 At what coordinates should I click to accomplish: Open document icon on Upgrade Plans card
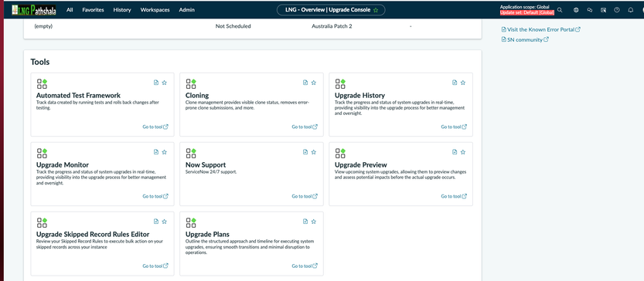(x=305, y=222)
